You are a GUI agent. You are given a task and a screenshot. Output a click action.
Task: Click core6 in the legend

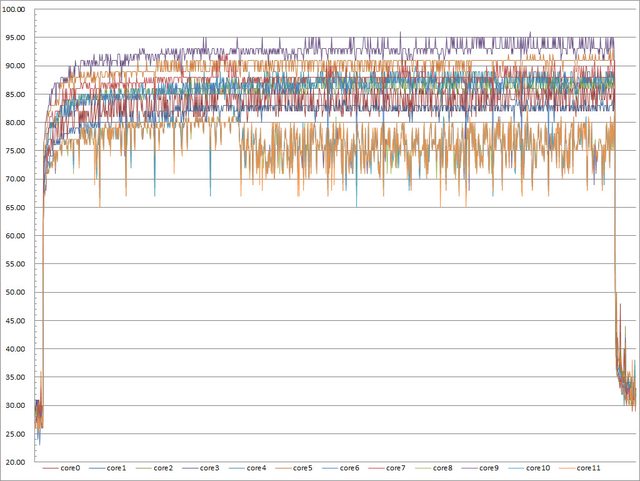[x=350, y=468]
